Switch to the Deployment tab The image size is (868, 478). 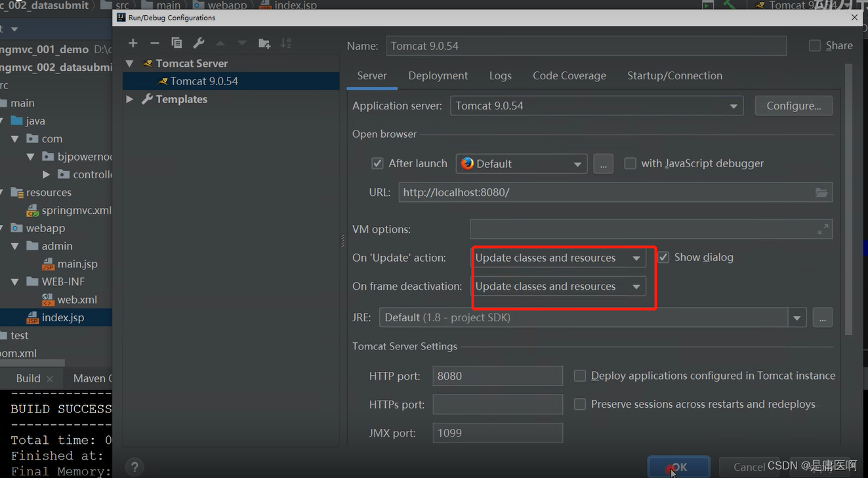click(438, 76)
